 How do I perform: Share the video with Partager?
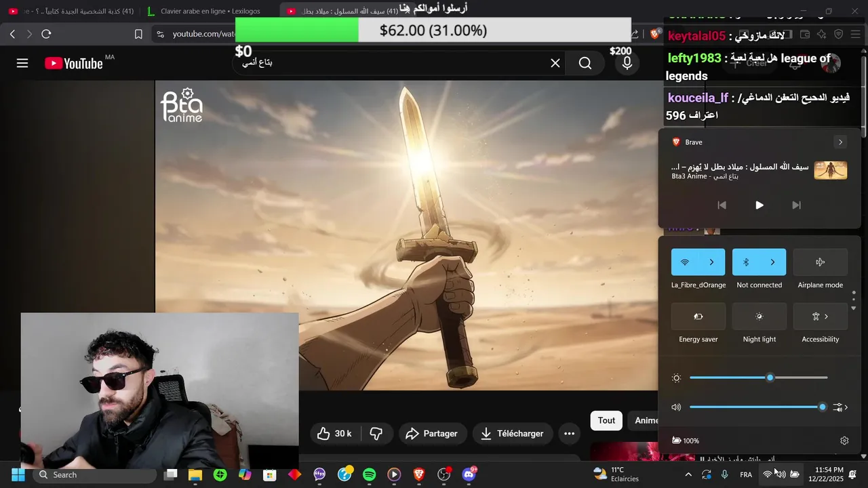click(x=431, y=434)
